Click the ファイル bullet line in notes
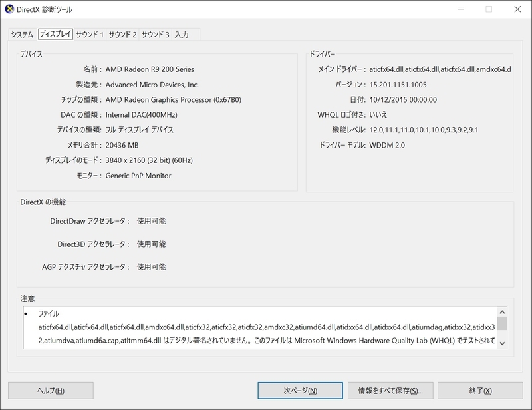Viewport: 532px width, 410px height. pyautogui.click(x=49, y=313)
